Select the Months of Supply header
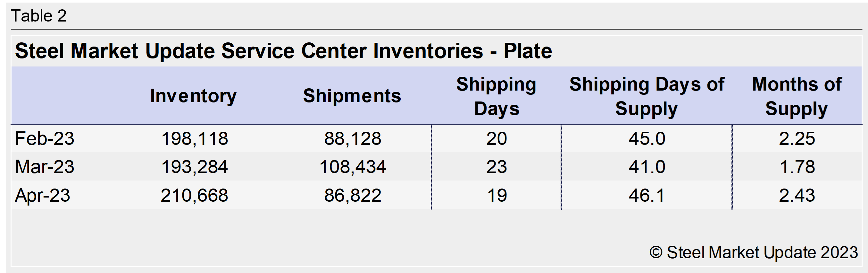Screen dimensions: 868x273 pos(797,96)
